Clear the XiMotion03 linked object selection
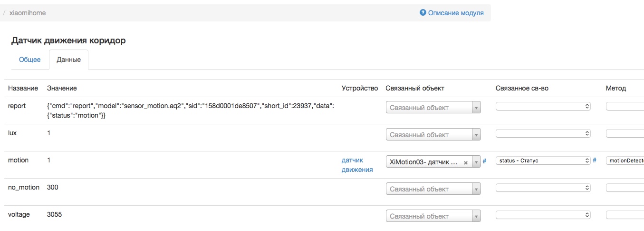644x231 pixels. 466,162
